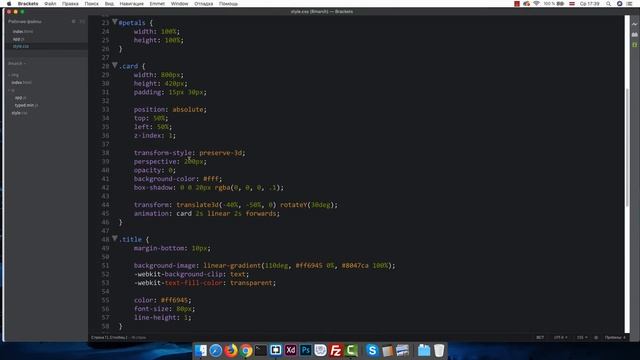Launch Skype from the dock
640x360 pixels.
click(372, 350)
